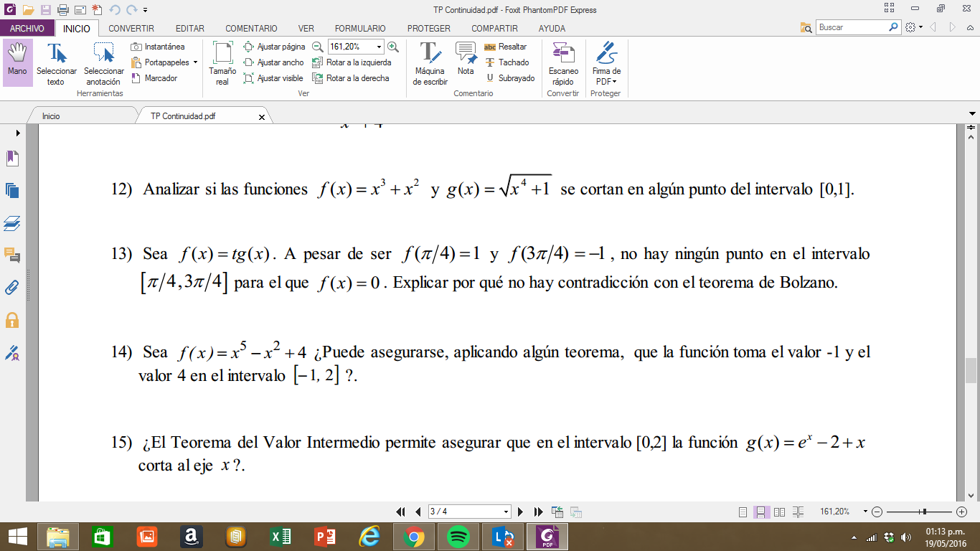Viewport: 980px width, 551px height.
Task: Click the Escaneo rápido icon
Action: coord(563,64)
